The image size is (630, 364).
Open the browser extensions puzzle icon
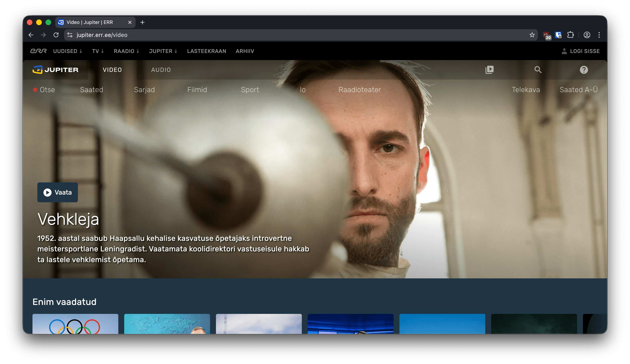571,35
